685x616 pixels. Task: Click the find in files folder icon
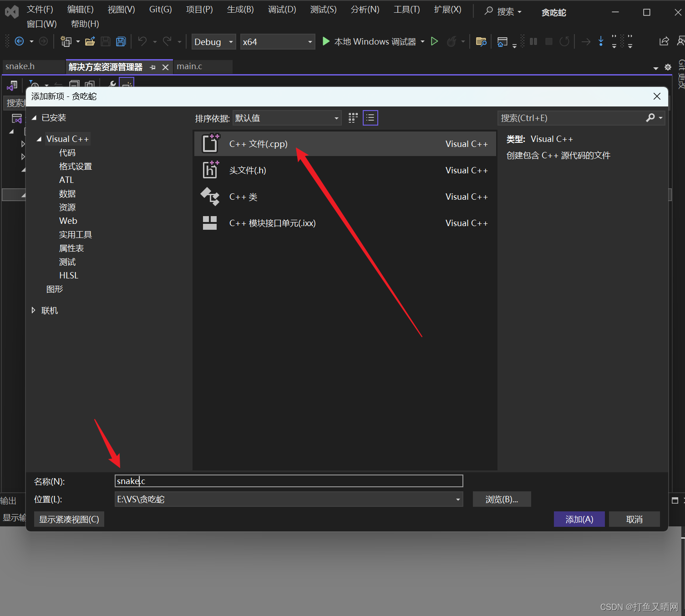[481, 41]
